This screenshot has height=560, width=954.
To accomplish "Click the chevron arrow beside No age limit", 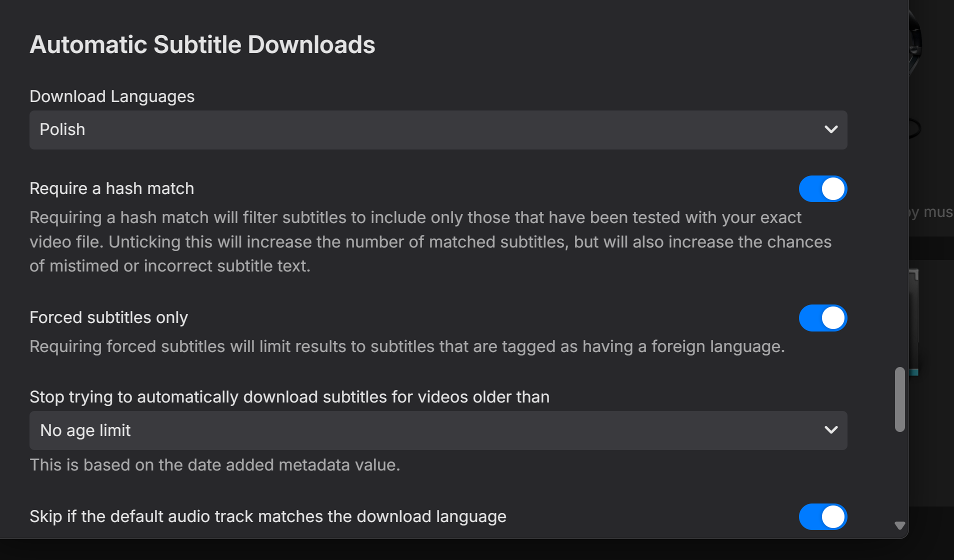I will point(831,430).
